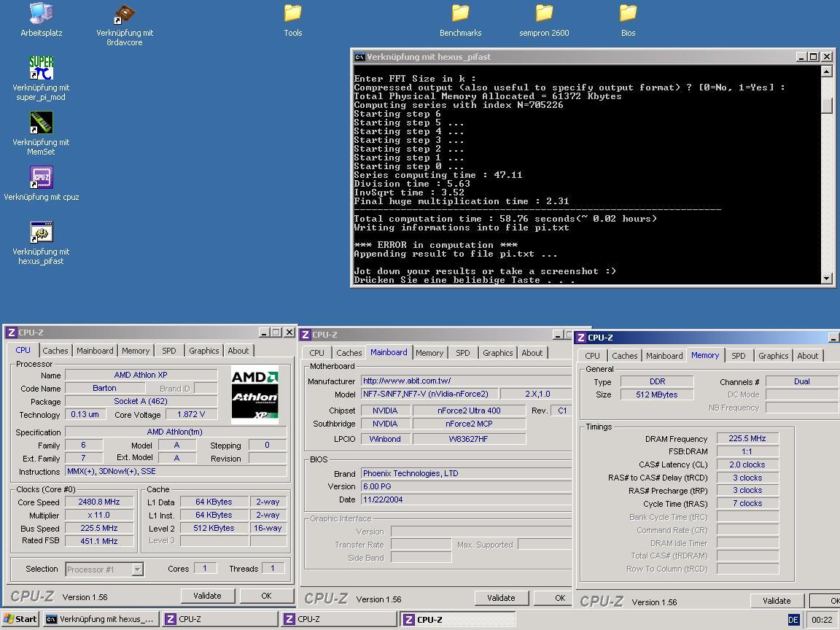Open the Start menu
The height and width of the screenshot is (630, 840).
[20, 619]
